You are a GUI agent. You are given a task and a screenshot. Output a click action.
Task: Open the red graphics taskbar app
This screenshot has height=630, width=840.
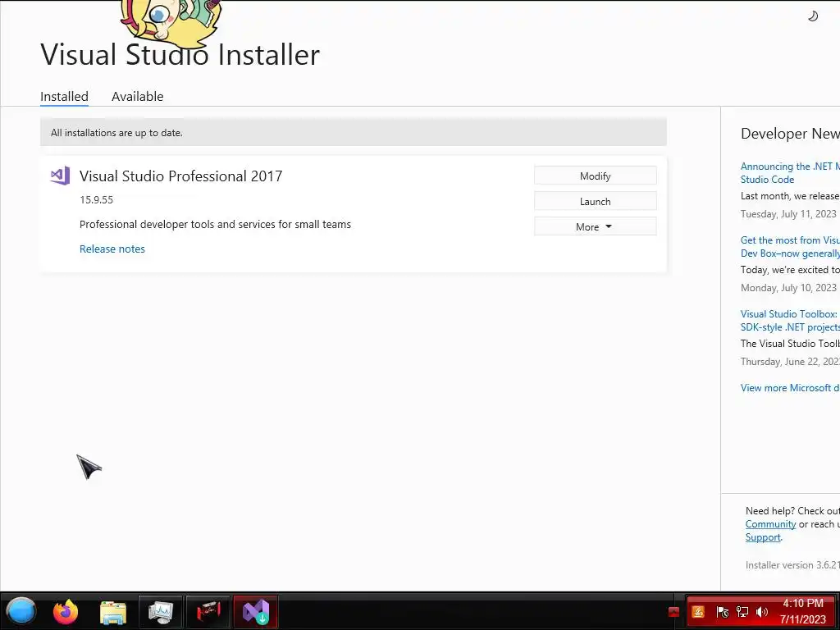click(x=208, y=611)
